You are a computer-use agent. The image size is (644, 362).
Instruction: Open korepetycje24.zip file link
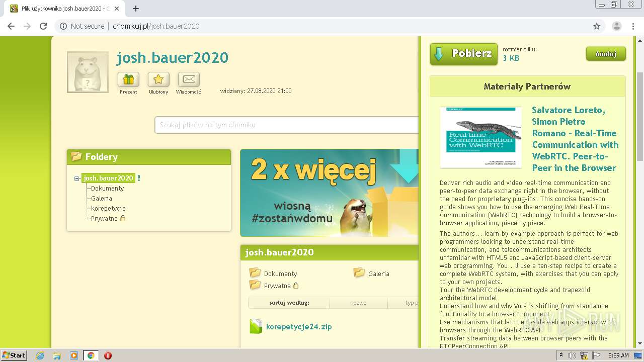(x=299, y=326)
